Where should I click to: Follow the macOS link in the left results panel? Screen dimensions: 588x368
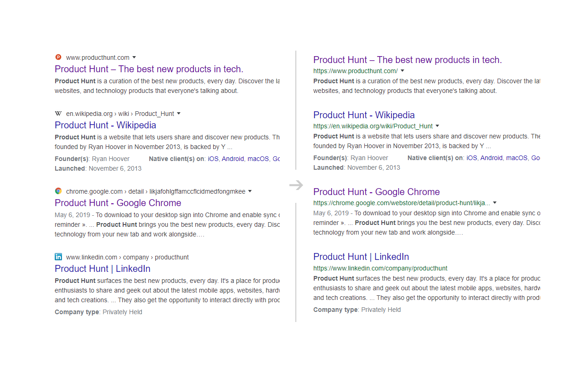258,159
